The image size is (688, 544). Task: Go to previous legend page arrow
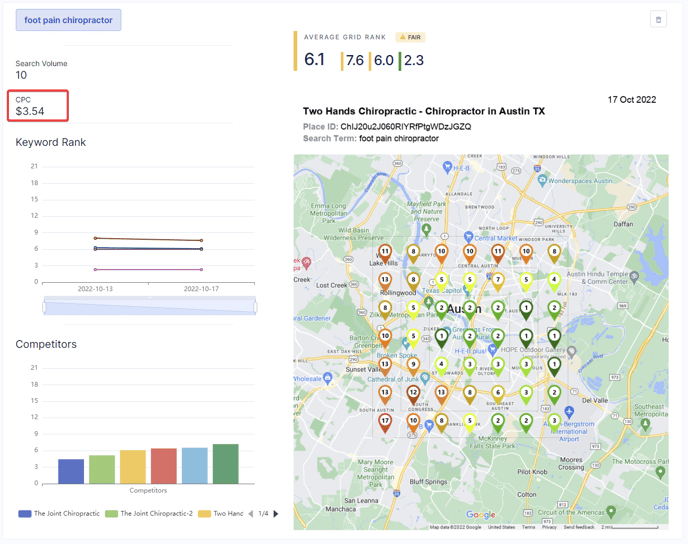[x=251, y=514]
